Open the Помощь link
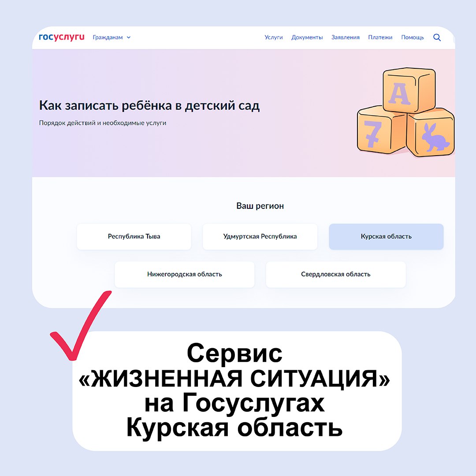The height and width of the screenshot is (476, 476). [412, 37]
